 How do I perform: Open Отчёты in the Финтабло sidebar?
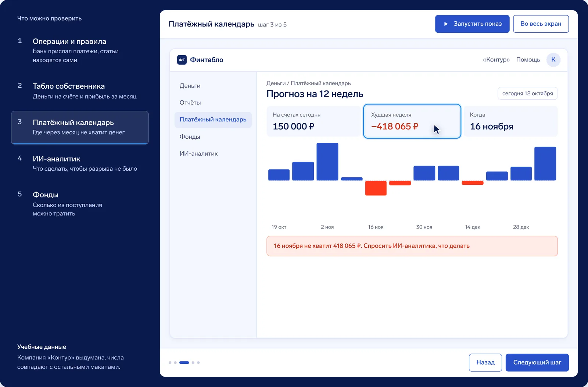(x=213, y=103)
